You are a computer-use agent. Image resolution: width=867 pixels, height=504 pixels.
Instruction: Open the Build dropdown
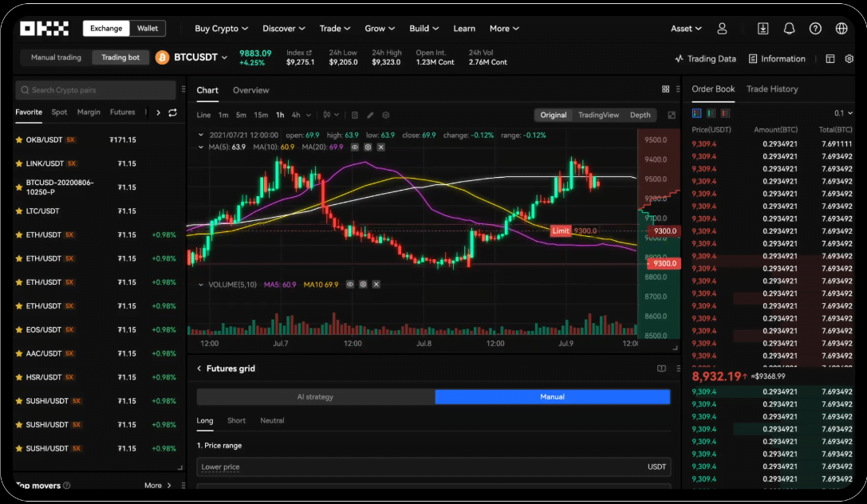[424, 29]
